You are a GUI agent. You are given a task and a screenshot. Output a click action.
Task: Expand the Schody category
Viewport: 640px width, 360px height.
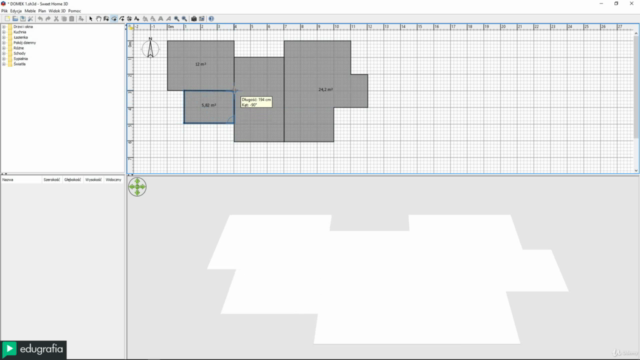tap(4, 53)
